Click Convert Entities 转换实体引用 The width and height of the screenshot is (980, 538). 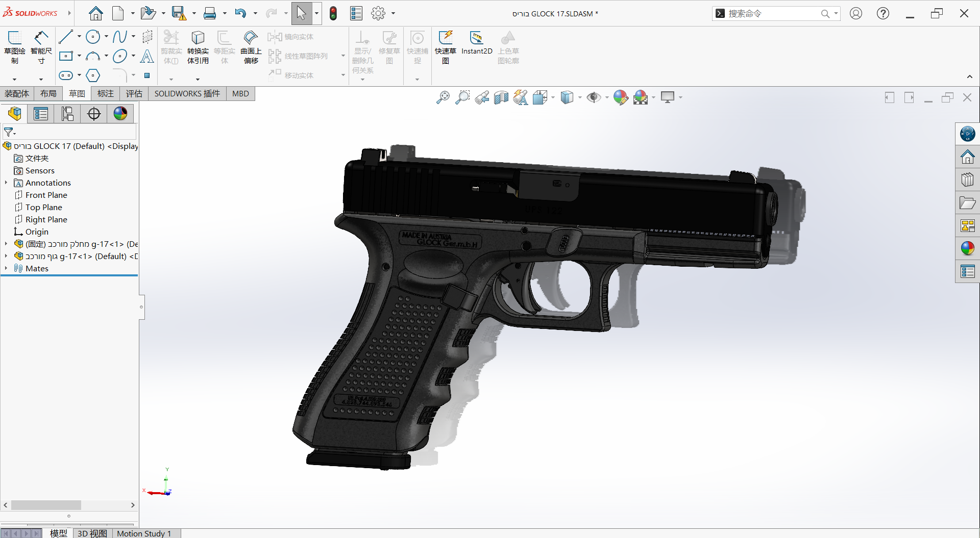click(x=198, y=47)
